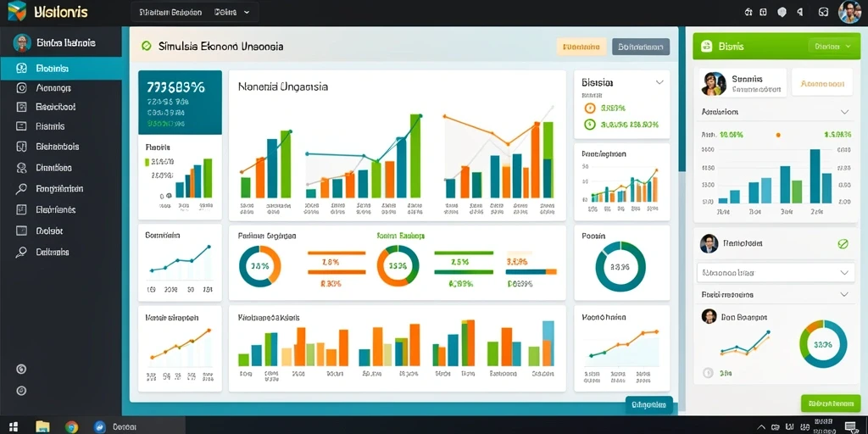The height and width of the screenshot is (434, 868).
Task: Open File Explorer from the taskbar
Action: pos(42,427)
